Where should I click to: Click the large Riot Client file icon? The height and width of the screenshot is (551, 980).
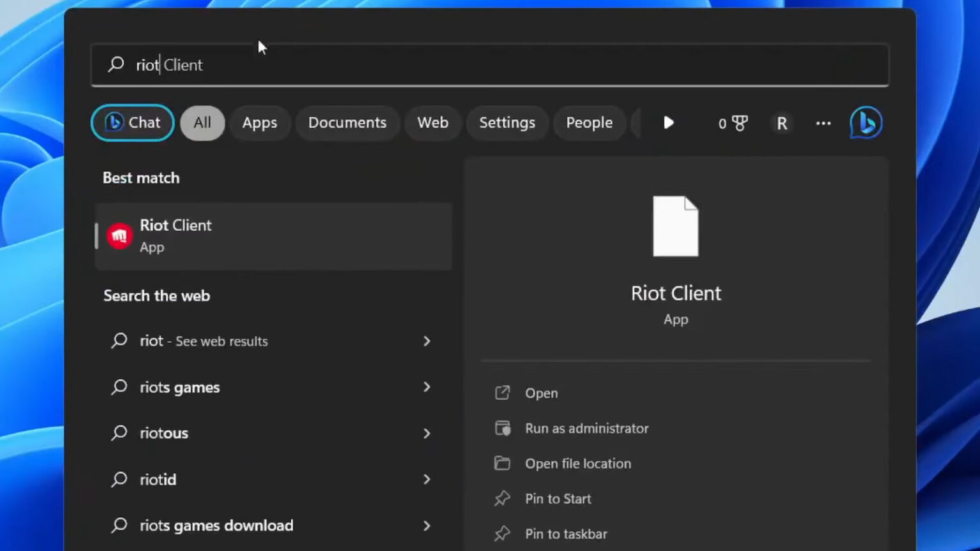pos(675,226)
